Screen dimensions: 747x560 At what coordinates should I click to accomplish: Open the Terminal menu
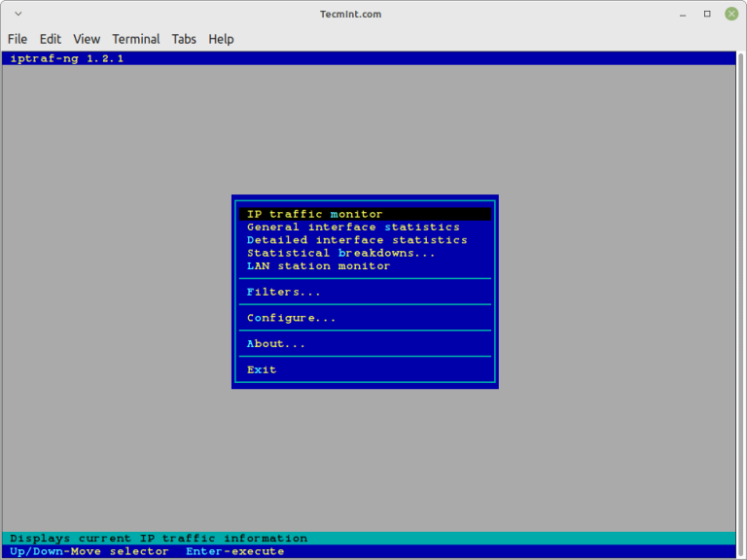(x=136, y=39)
